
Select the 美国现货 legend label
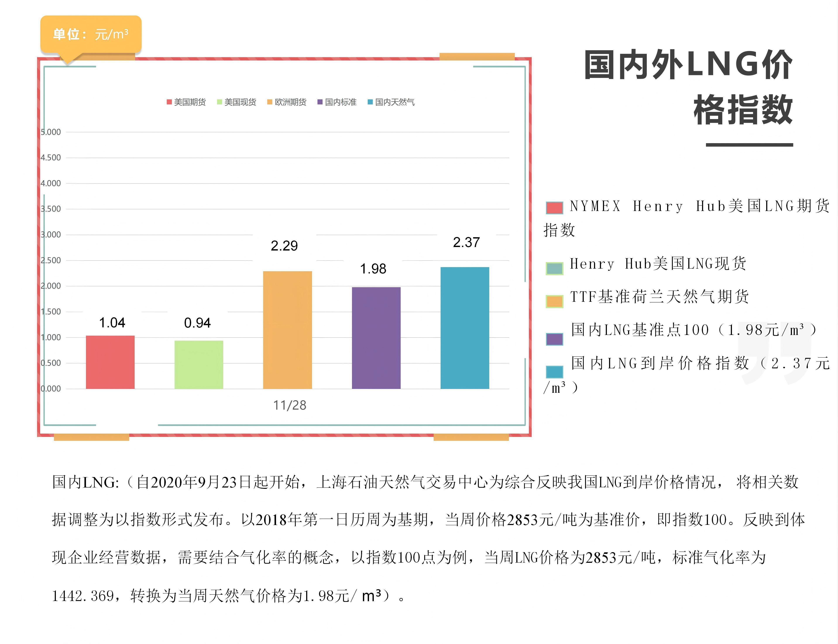[240, 102]
